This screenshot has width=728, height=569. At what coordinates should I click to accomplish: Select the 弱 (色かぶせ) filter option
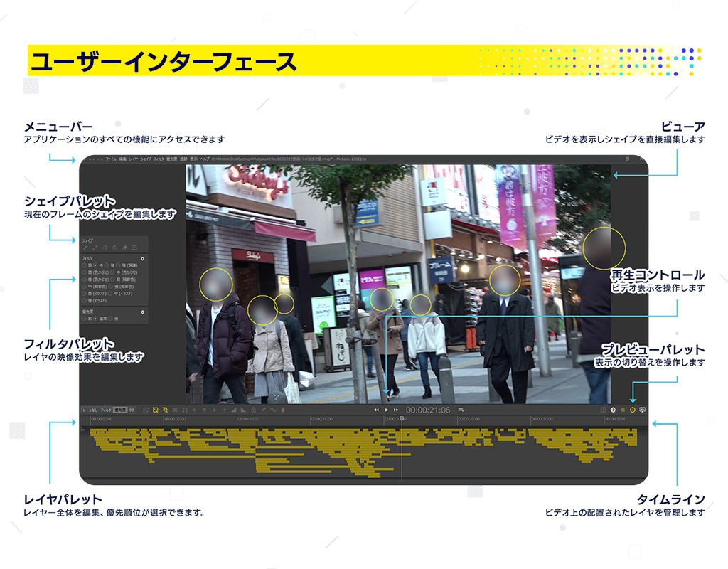tap(96, 272)
